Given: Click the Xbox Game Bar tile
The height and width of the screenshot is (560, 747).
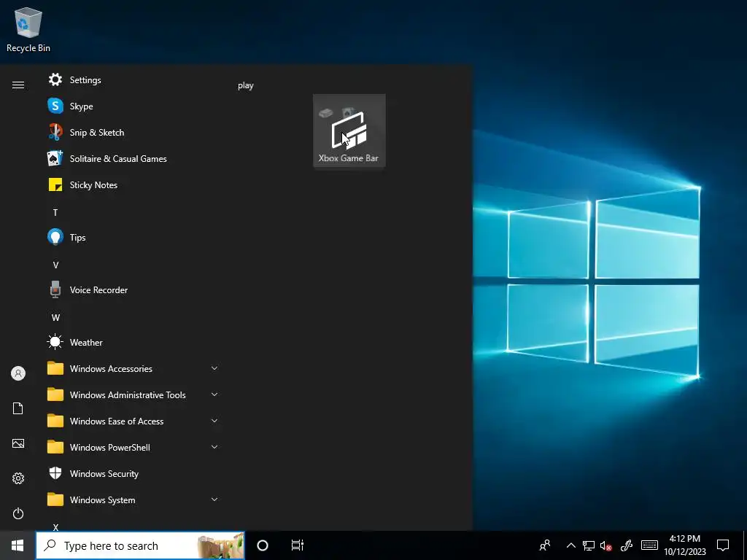Looking at the screenshot, I should pos(349,131).
